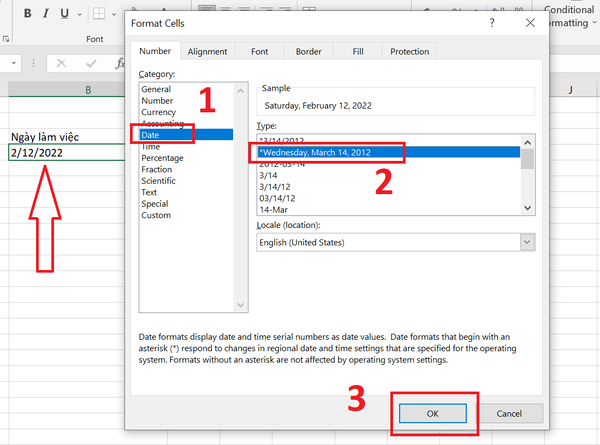
Task: Click Type list scroll up arrow
Action: click(x=528, y=143)
